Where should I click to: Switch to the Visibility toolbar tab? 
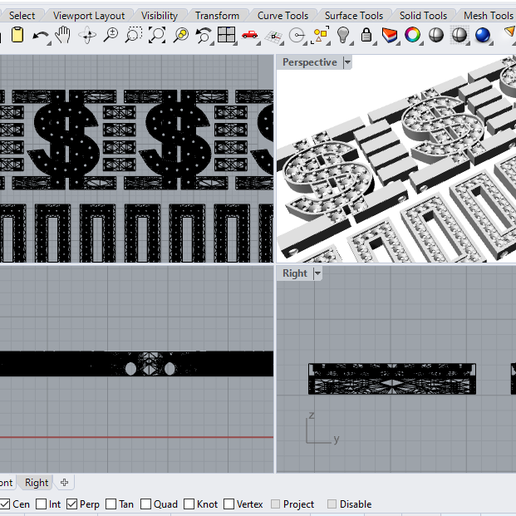click(159, 16)
